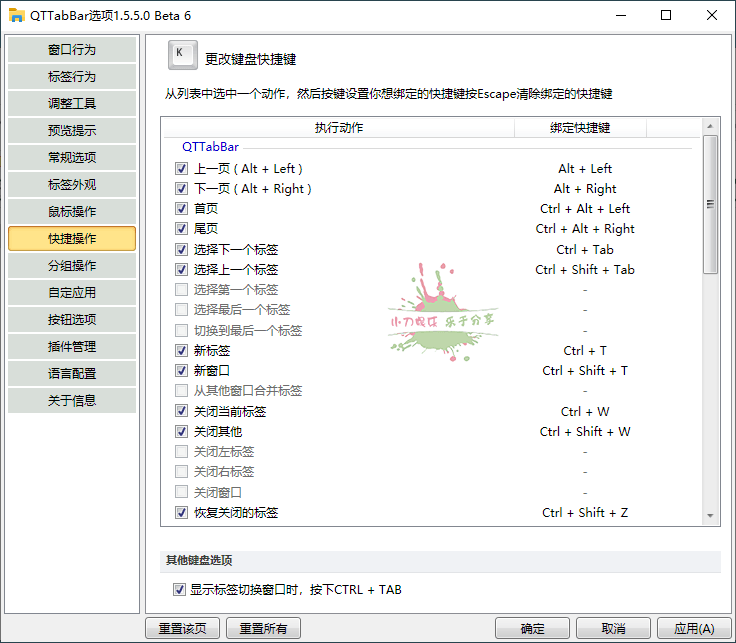Click the QTTabBar folder icon in title bar

click(16, 15)
